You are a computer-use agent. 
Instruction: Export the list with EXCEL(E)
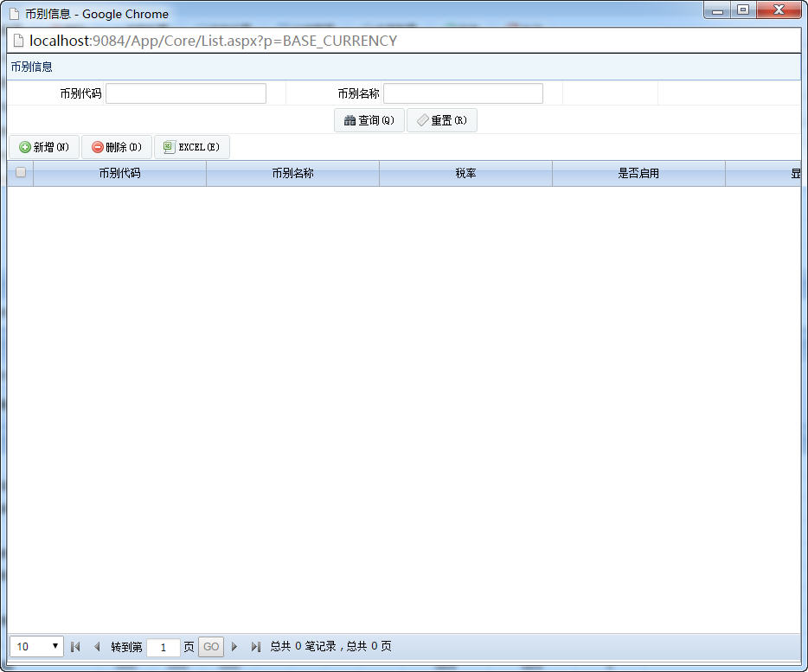(192, 147)
